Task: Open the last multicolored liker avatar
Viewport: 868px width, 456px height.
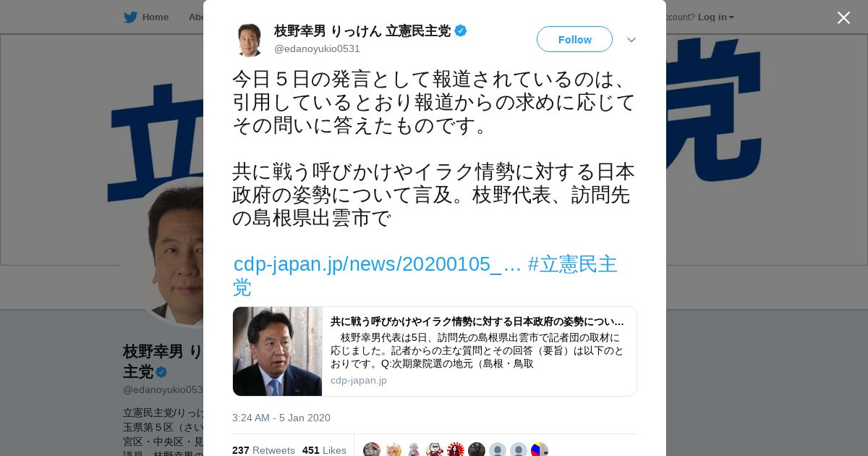Action: [540, 449]
